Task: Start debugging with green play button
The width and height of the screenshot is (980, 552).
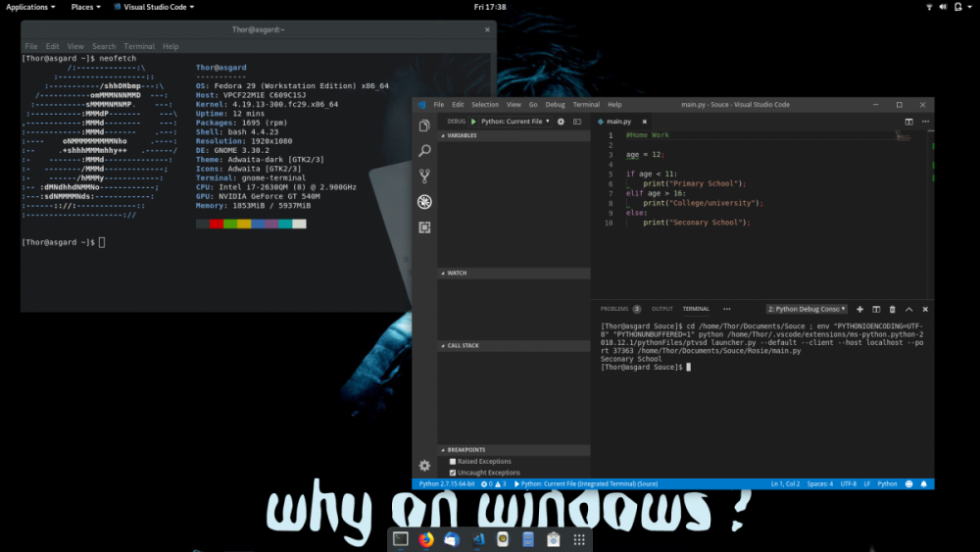Action: point(473,122)
